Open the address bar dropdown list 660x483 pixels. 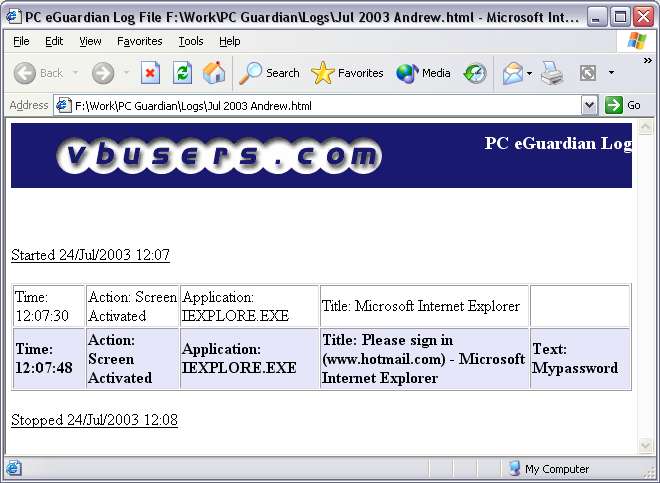point(589,105)
